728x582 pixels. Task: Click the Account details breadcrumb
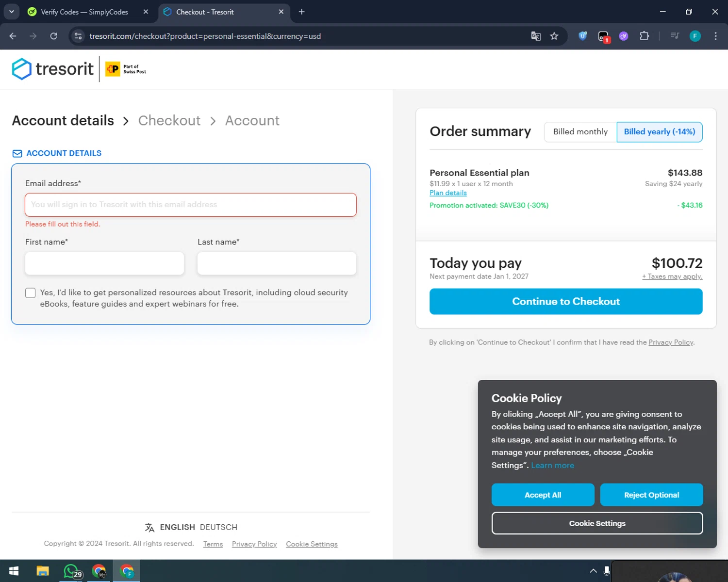pyautogui.click(x=63, y=120)
